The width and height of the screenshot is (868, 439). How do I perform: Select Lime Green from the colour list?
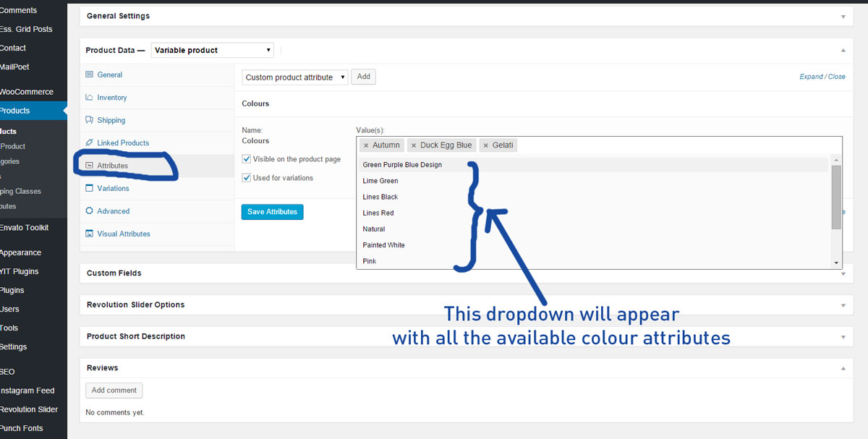380,181
